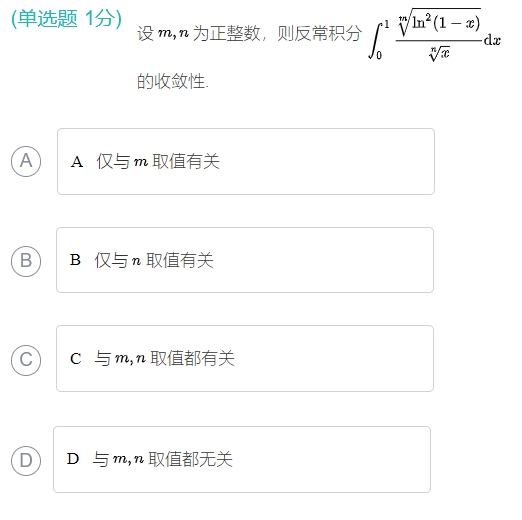Choose radio button C
The image size is (522, 520).
(x=26, y=360)
